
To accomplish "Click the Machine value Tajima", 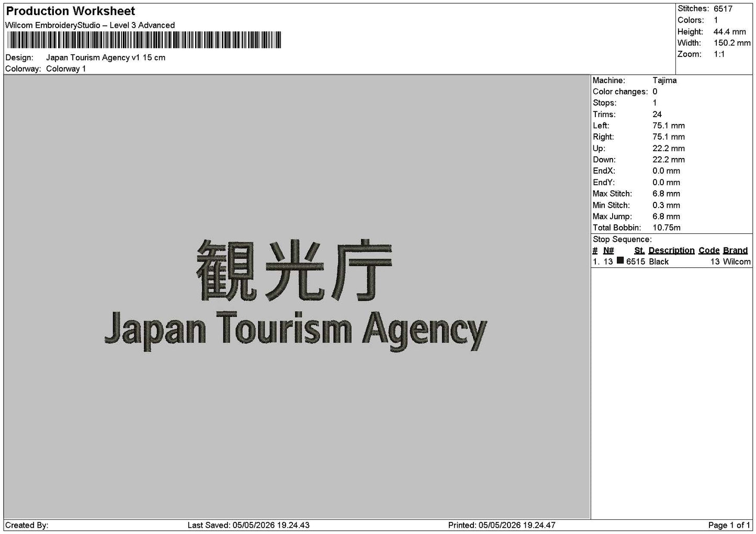I will pyautogui.click(x=664, y=81).
